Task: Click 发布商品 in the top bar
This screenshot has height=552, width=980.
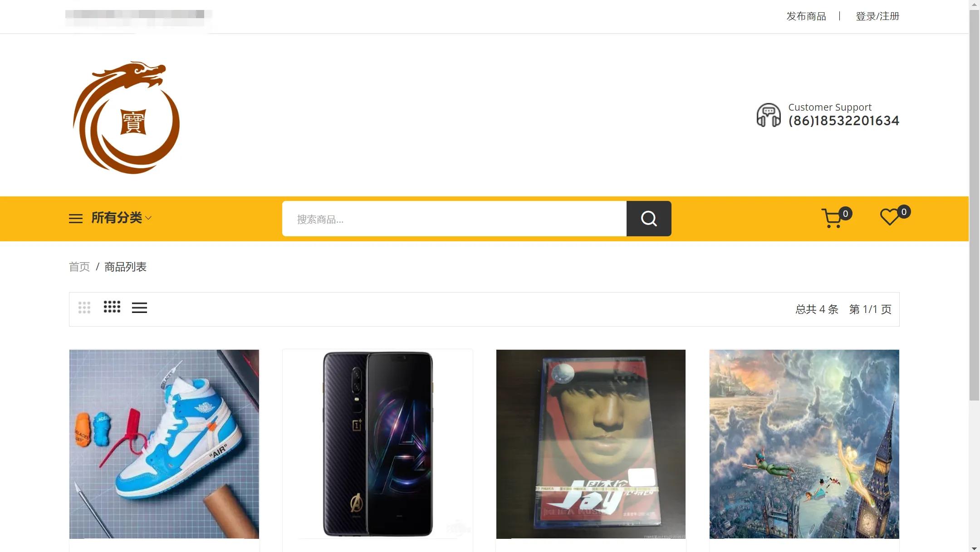Action: pyautogui.click(x=806, y=16)
